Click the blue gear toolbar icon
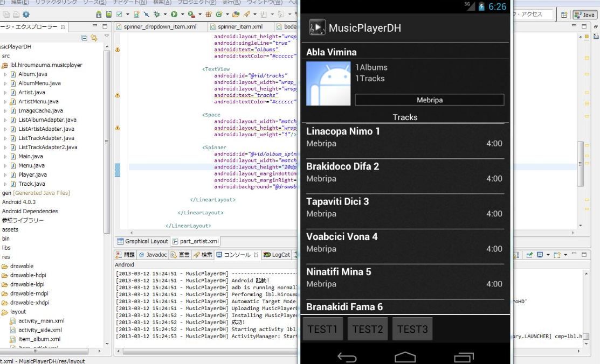Image resolution: width=600 pixels, height=364 pixels. [26, 15]
